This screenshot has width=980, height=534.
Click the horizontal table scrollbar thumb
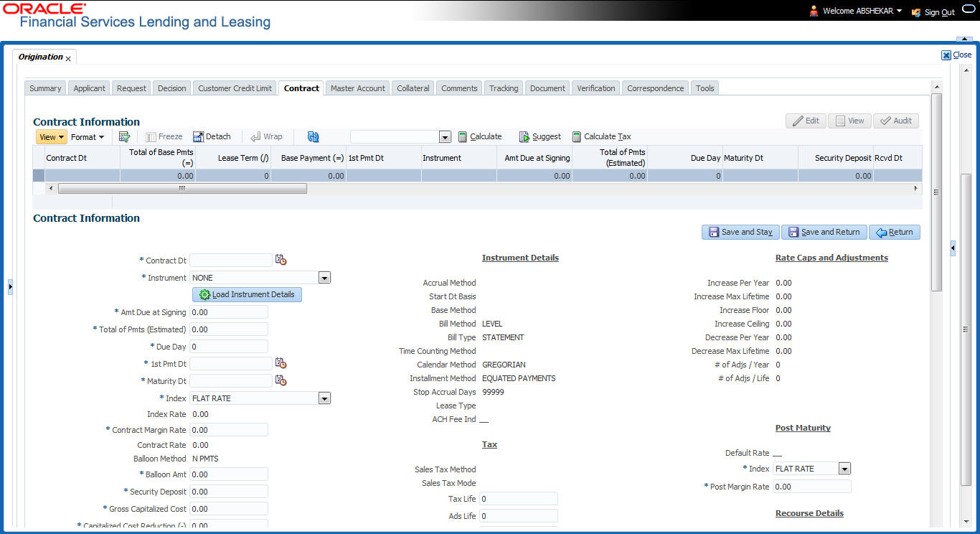(x=182, y=188)
